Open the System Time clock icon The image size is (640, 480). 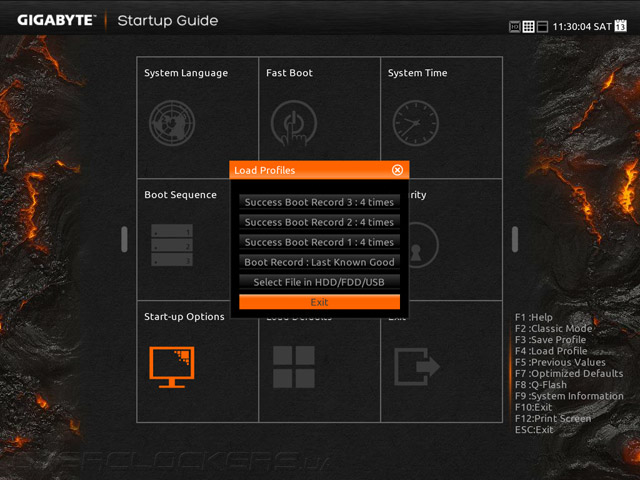click(x=416, y=123)
